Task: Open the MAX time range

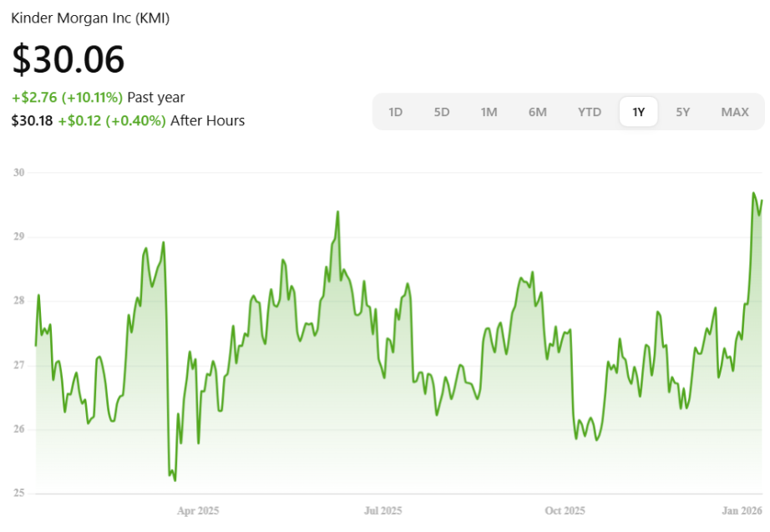Action: point(735,112)
